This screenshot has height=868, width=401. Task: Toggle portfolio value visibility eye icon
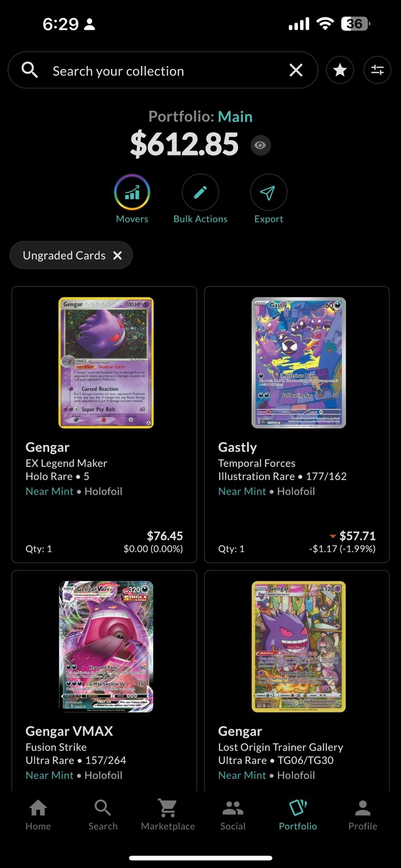[260, 145]
